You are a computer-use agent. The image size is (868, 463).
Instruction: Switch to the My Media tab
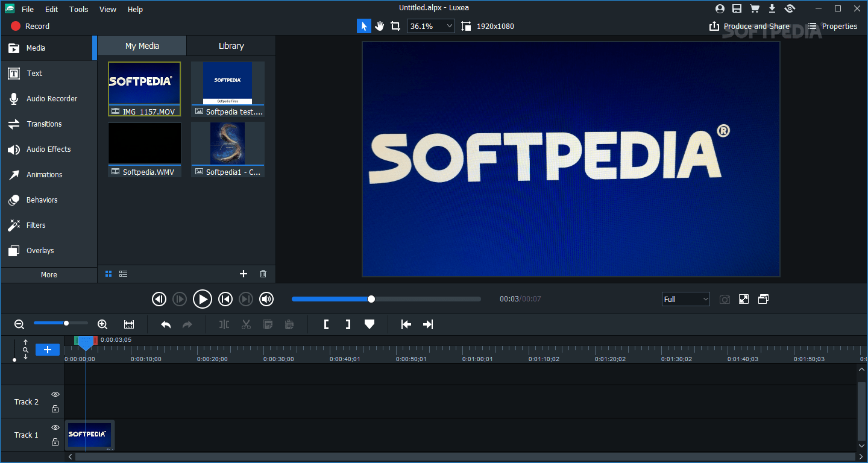(x=142, y=46)
